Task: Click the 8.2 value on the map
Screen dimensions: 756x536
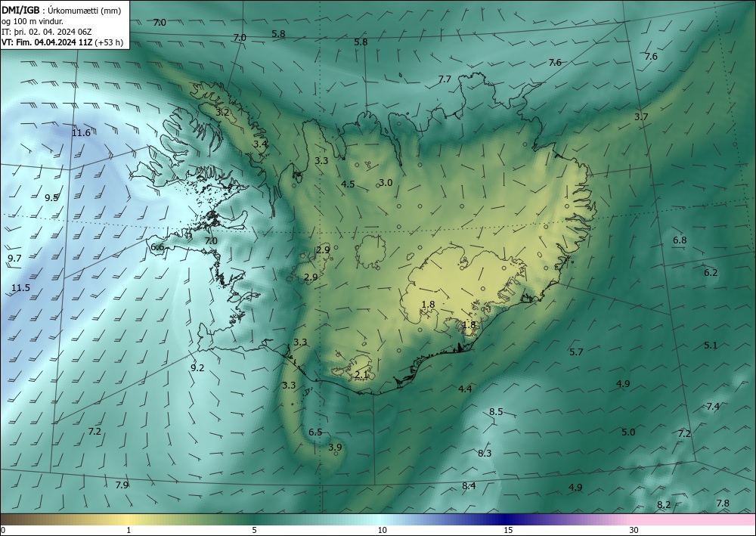Action: click(x=664, y=505)
